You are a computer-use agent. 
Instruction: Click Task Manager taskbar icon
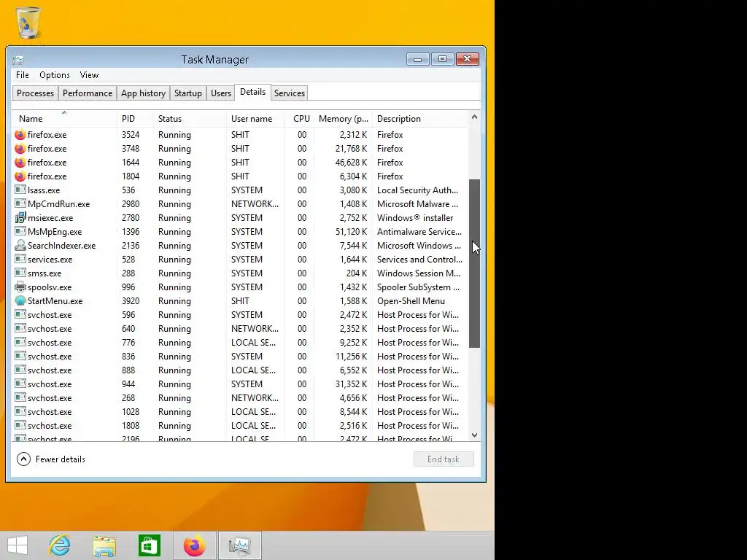coord(239,545)
